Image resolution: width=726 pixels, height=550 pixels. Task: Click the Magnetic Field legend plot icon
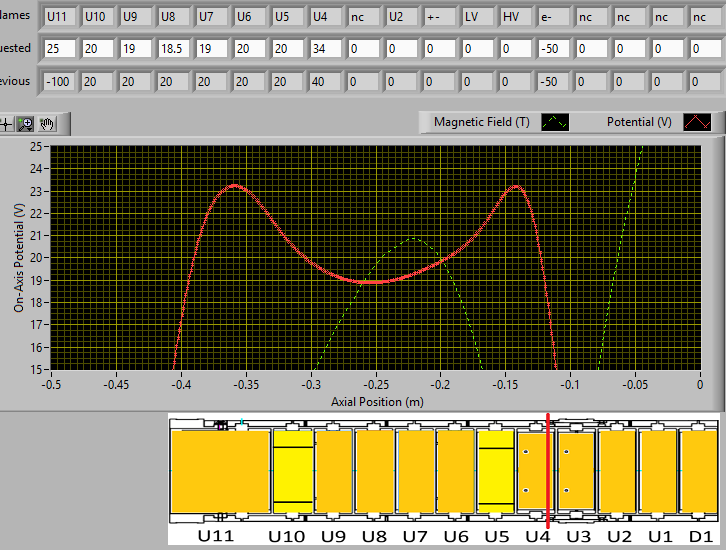555,122
